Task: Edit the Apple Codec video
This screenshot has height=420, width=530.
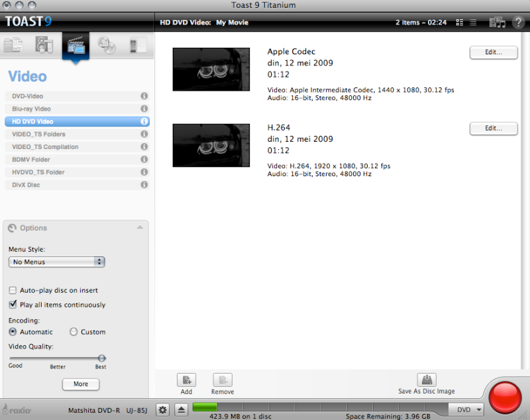Action: coord(494,52)
